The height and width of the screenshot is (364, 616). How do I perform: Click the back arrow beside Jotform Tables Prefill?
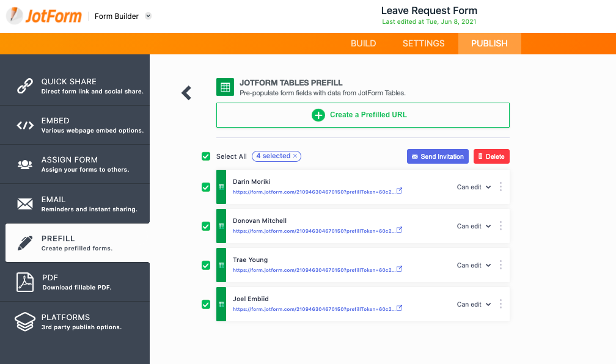click(x=186, y=93)
